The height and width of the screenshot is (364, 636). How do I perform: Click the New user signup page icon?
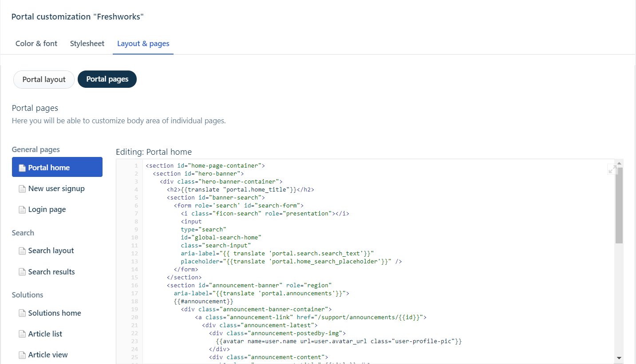(x=22, y=188)
